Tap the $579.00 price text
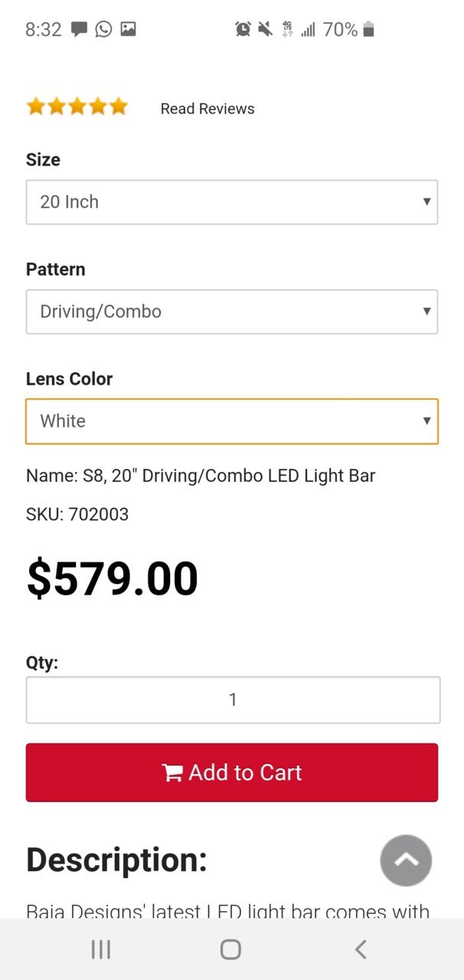Image resolution: width=464 pixels, height=980 pixels. (113, 578)
